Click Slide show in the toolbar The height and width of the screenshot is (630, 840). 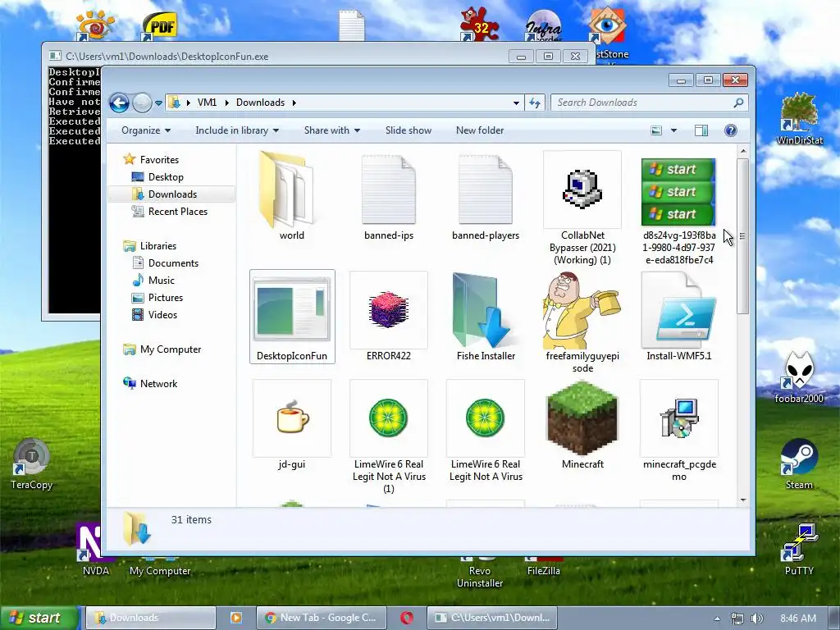coord(409,130)
